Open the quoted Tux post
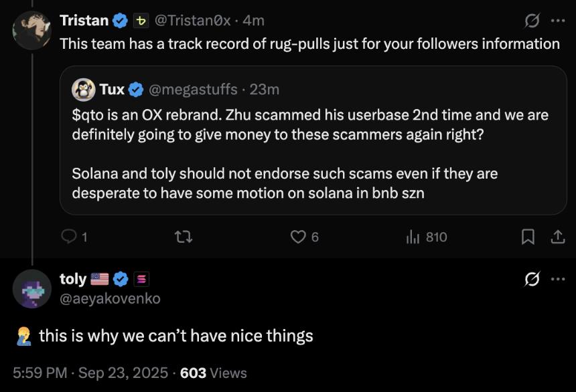Image resolution: width=576 pixels, height=392 pixels. (x=313, y=154)
